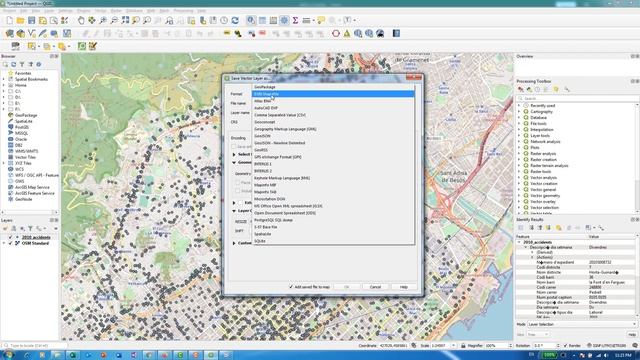Open the Processing Toolbox gear icon
The width and height of the screenshot is (640, 360).
284,20
